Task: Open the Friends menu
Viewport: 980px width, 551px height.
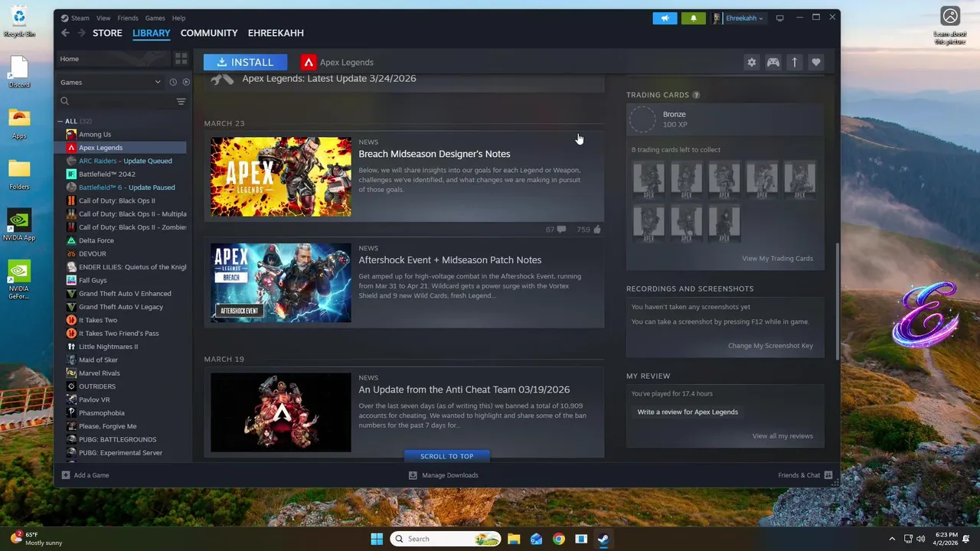Action: coord(128,18)
